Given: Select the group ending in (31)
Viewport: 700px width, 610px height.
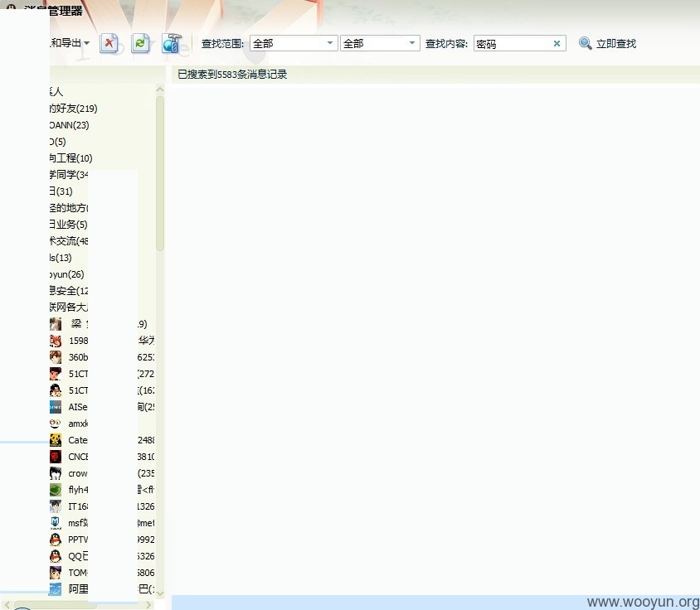Looking at the screenshot, I should pyautogui.click(x=61, y=191).
